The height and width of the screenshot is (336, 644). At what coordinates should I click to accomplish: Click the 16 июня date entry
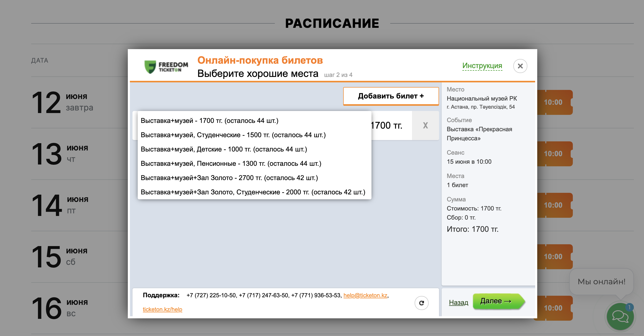click(x=60, y=308)
